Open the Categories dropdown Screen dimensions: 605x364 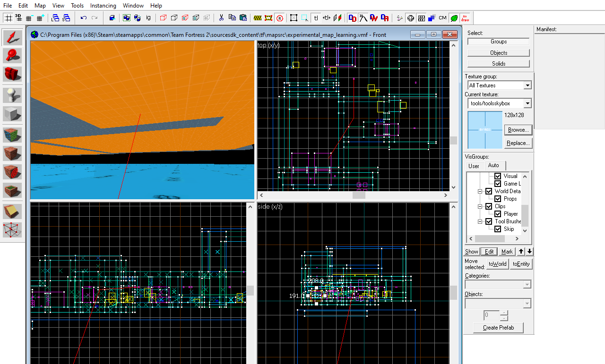[x=527, y=285]
